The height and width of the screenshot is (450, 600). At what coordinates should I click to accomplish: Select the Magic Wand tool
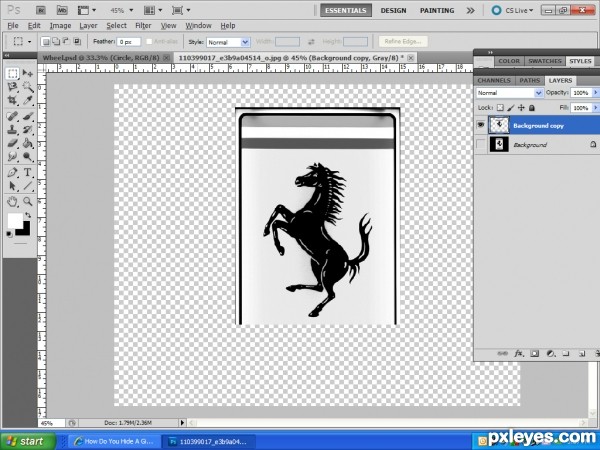[x=28, y=87]
